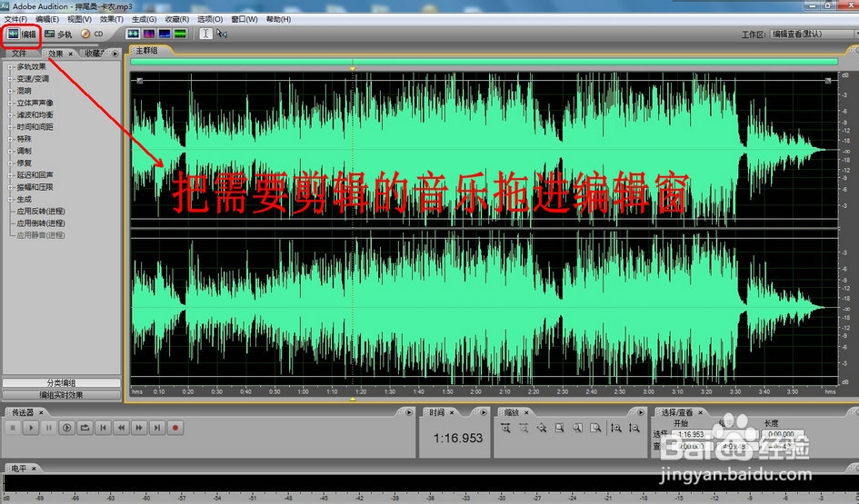859x504 pixels.
Task: Expand the 多轨效果 tree node
Action: click(10, 67)
